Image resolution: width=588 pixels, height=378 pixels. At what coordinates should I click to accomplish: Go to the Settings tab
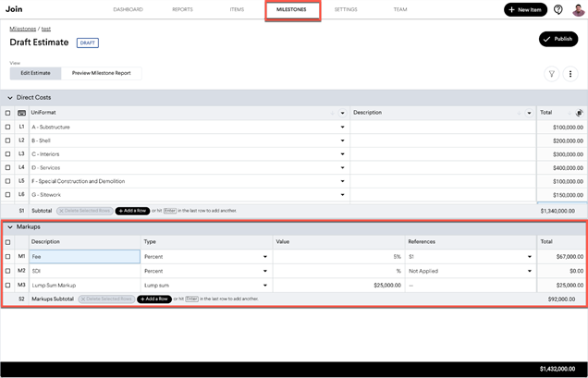(346, 10)
